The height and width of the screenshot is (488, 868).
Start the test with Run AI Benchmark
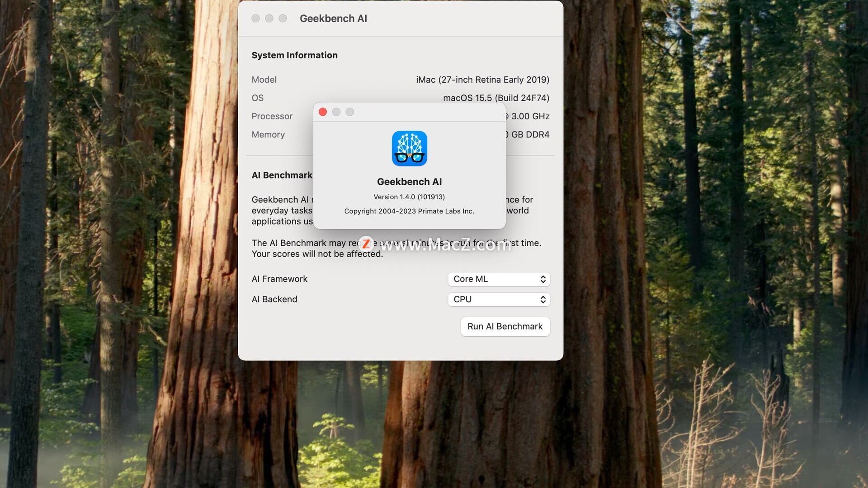click(x=505, y=327)
